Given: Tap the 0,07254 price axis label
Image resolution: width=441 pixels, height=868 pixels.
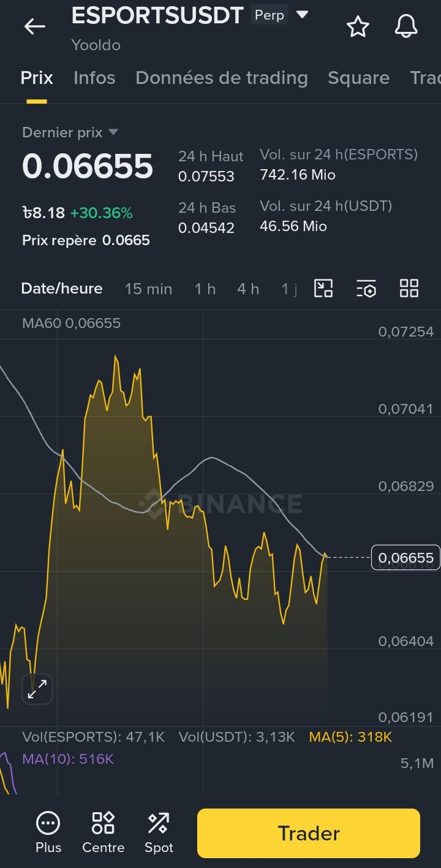Looking at the screenshot, I should (x=406, y=332).
